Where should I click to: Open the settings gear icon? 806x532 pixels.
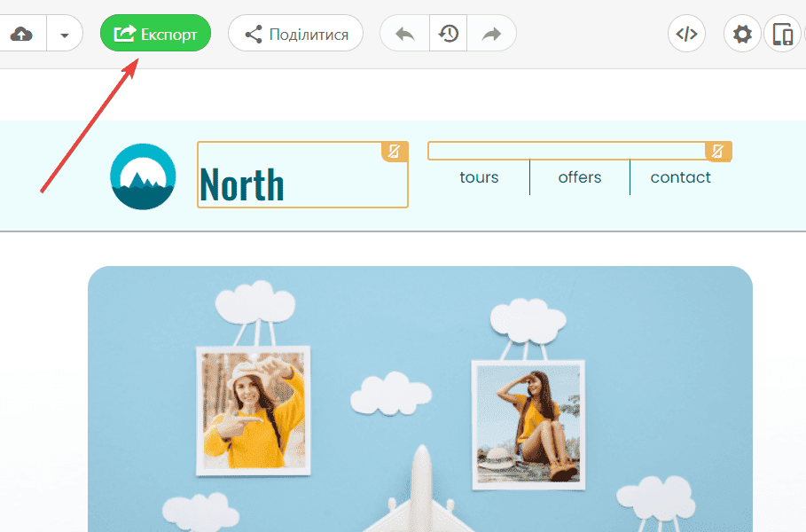point(742,35)
